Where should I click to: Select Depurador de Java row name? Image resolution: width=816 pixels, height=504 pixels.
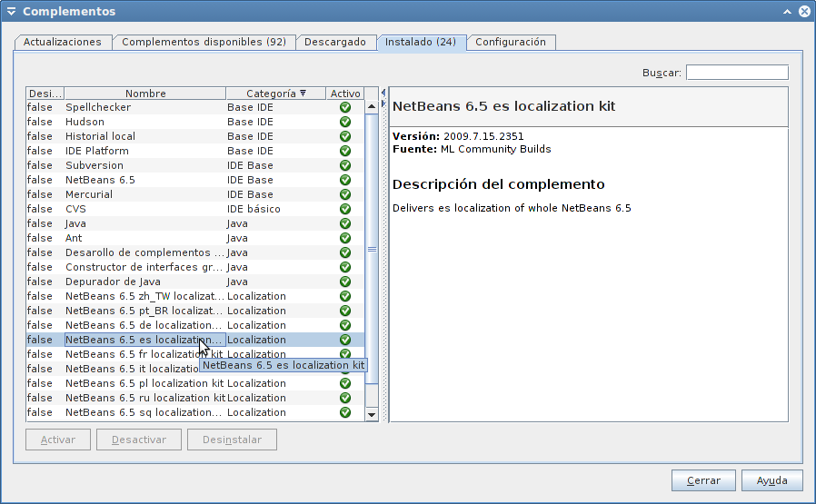(113, 282)
